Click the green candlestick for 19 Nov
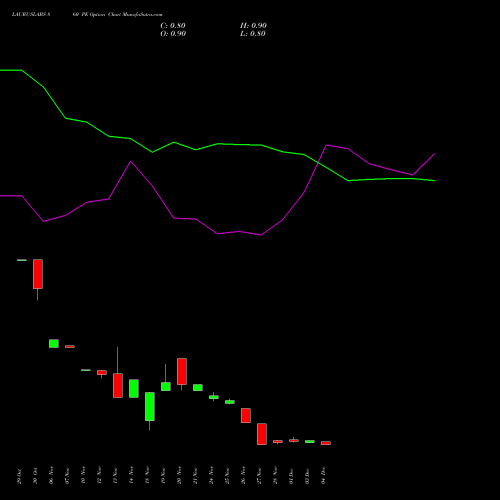The image size is (500, 500). click(166, 387)
